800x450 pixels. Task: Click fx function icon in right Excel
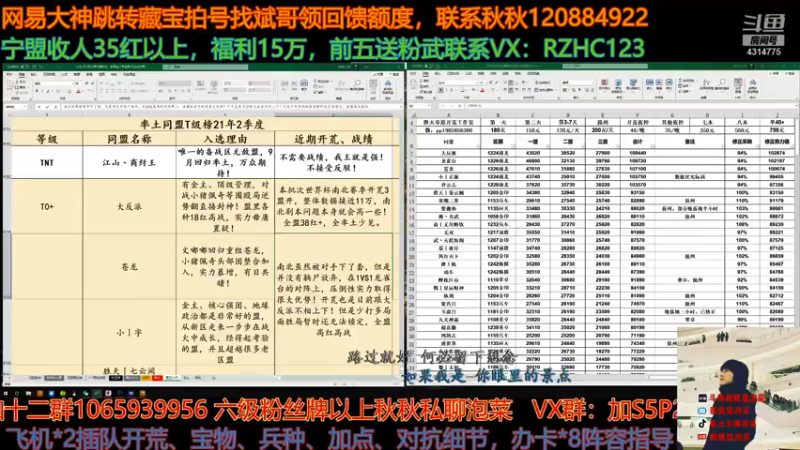pos(459,106)
